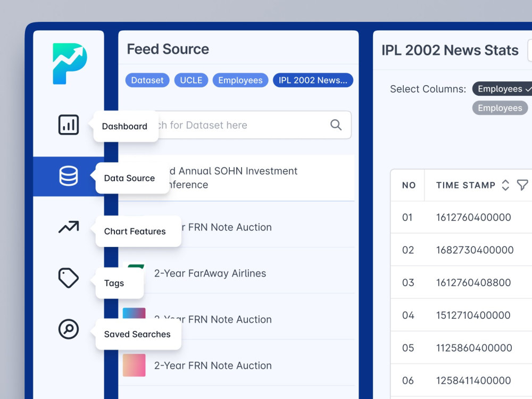Viewport: 532px width, 399px height.
Task: Select the Dataset chip
Action: click(x=147, y=80)
